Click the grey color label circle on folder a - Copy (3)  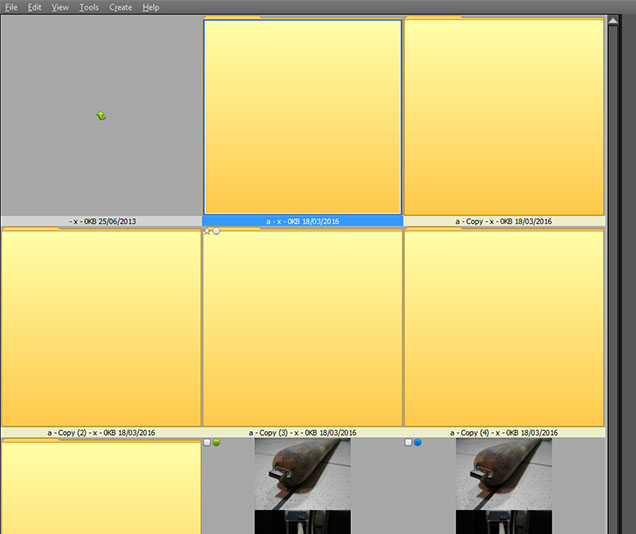(x=217, y=231)
